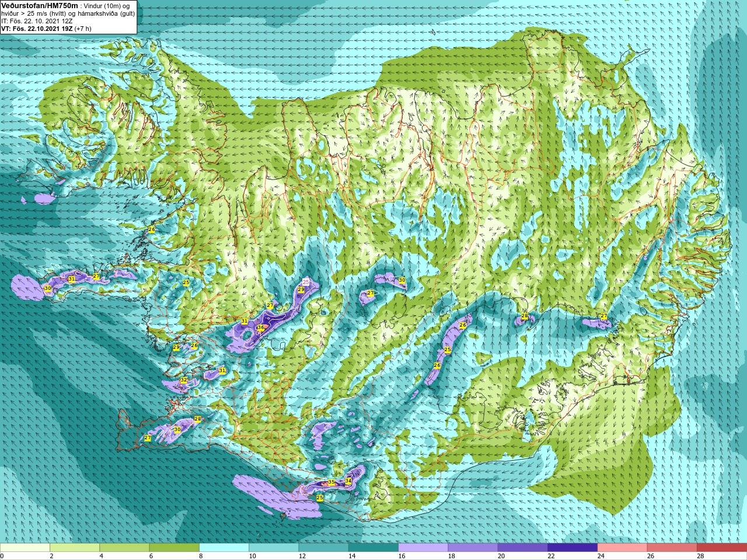747x560 pixels.
Task: Click the 18–20 m/s purple legend swatch
Action: click(x=473, y=548)
